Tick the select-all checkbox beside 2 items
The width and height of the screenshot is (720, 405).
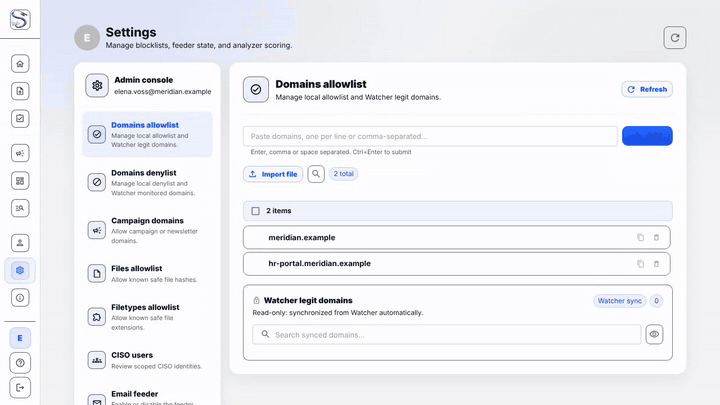point(255,211)
